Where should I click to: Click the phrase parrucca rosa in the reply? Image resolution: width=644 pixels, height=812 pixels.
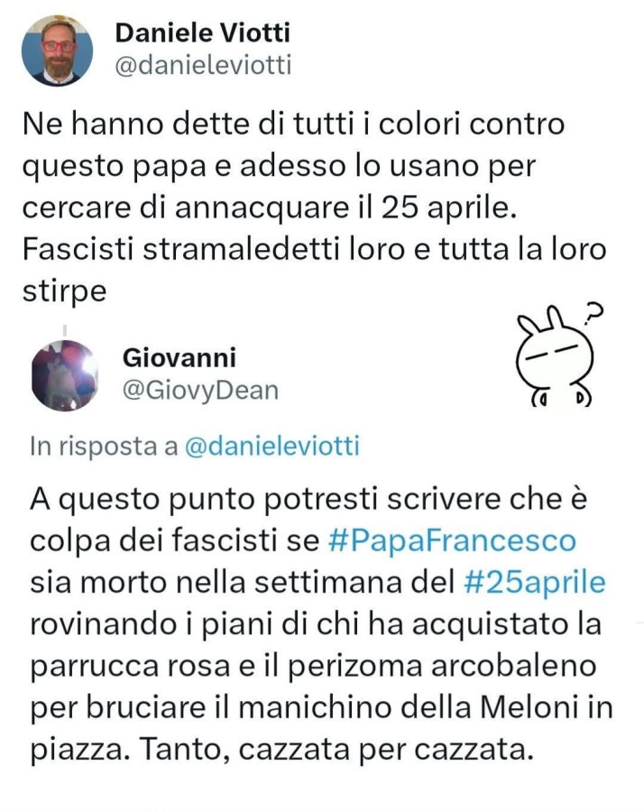point(130,667)
